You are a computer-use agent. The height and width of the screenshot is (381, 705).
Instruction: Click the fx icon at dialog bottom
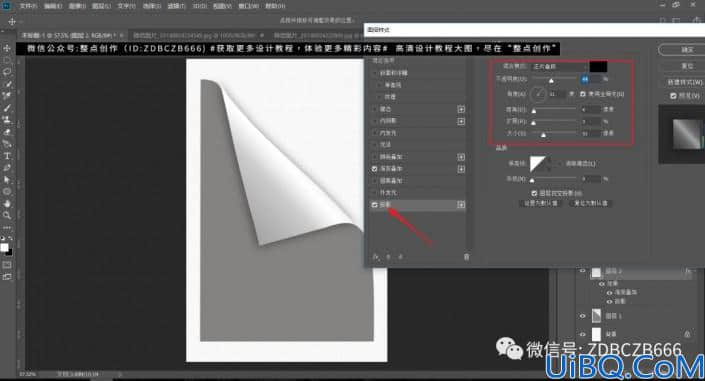click(376, 257)
